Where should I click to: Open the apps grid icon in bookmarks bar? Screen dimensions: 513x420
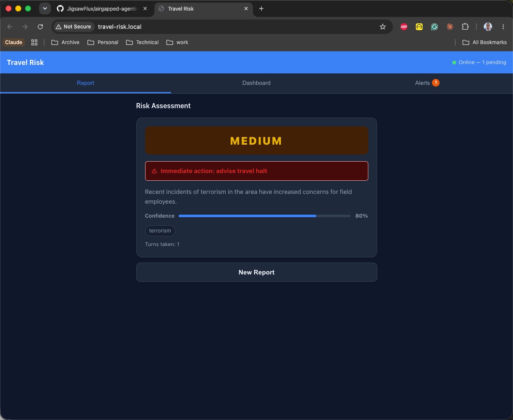pos(34,42)
